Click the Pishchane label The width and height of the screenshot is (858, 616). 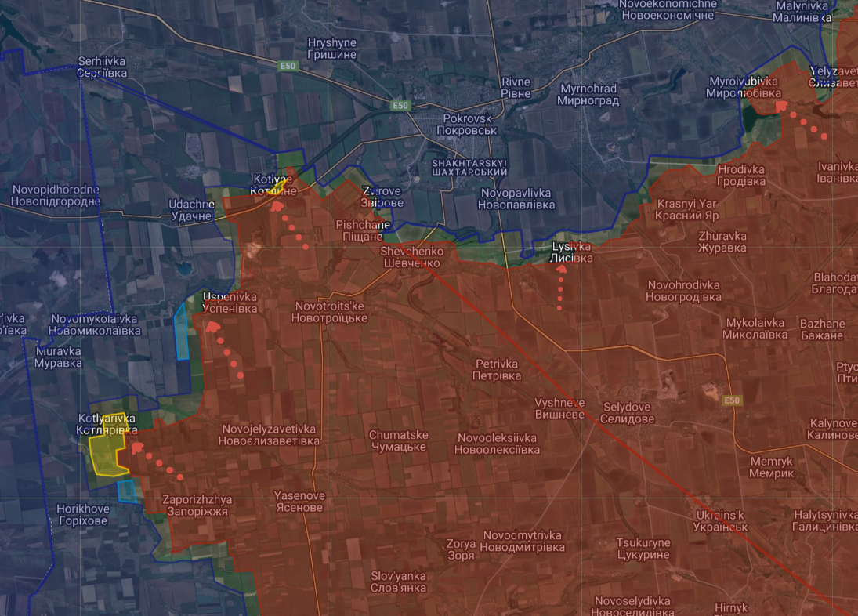pyautogui.click(x=363, y=230)
